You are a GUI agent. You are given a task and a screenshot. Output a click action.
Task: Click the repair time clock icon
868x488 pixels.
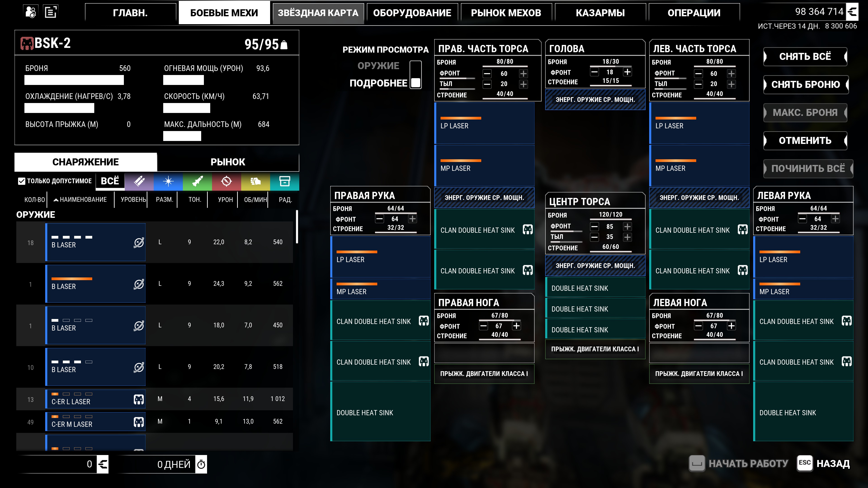[x=201, y=465]
